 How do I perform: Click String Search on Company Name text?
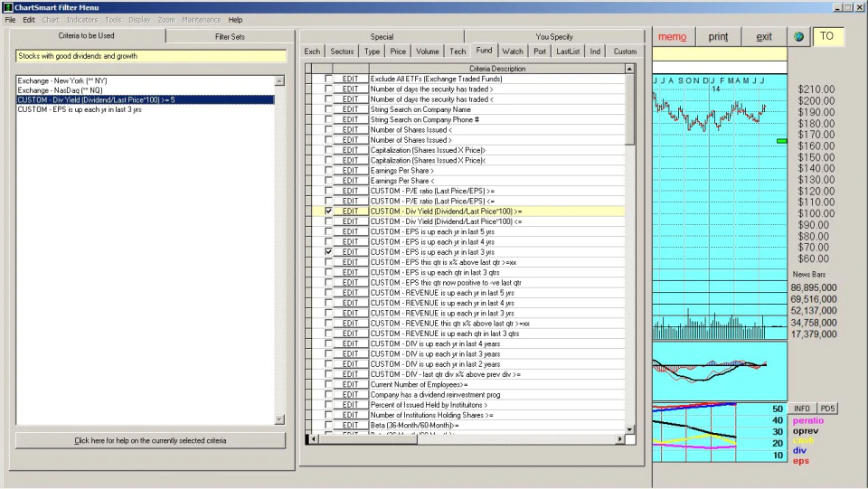420,109
